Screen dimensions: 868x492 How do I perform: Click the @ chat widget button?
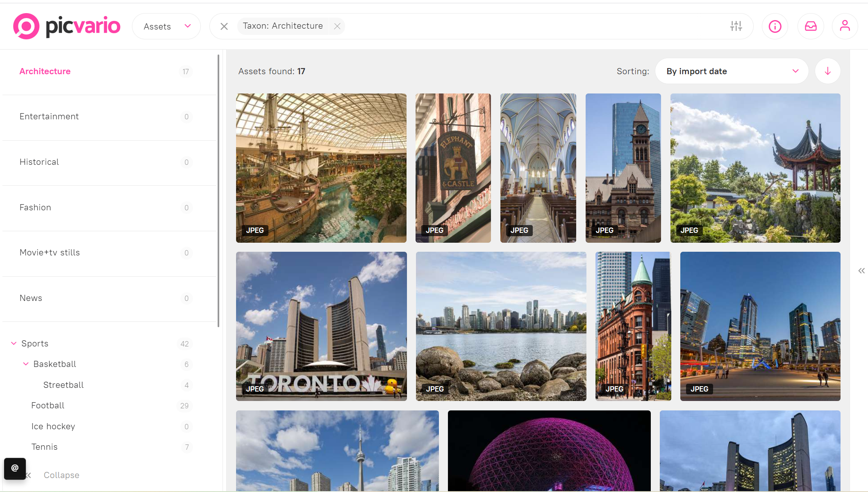15,468
